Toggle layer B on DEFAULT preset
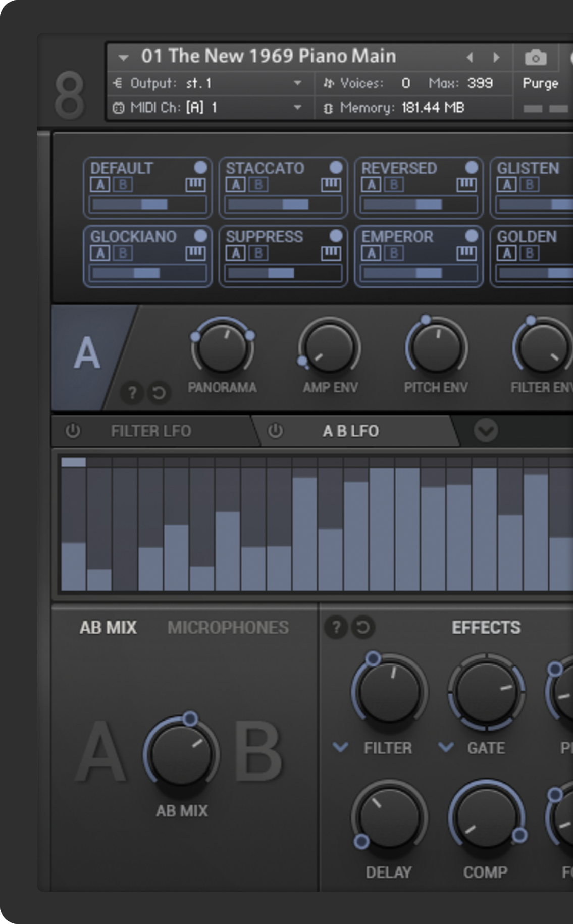 tap(123, 185)
